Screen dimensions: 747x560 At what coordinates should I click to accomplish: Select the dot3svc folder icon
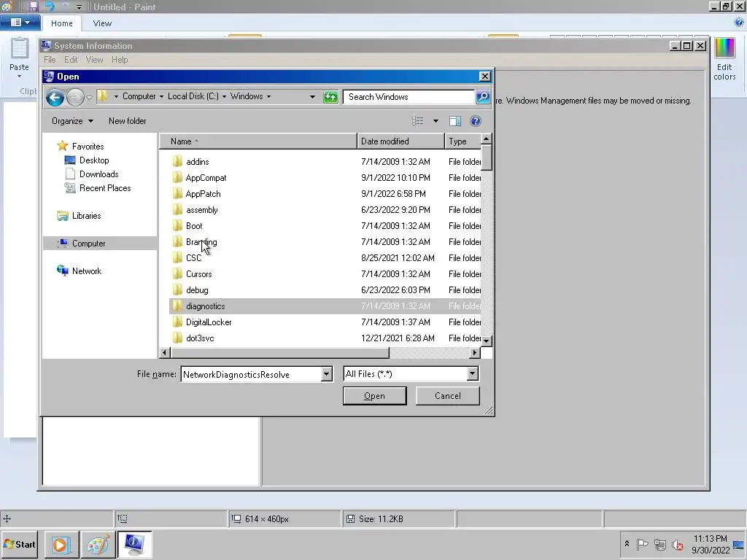pyautogui.click(x=177, y=338)
